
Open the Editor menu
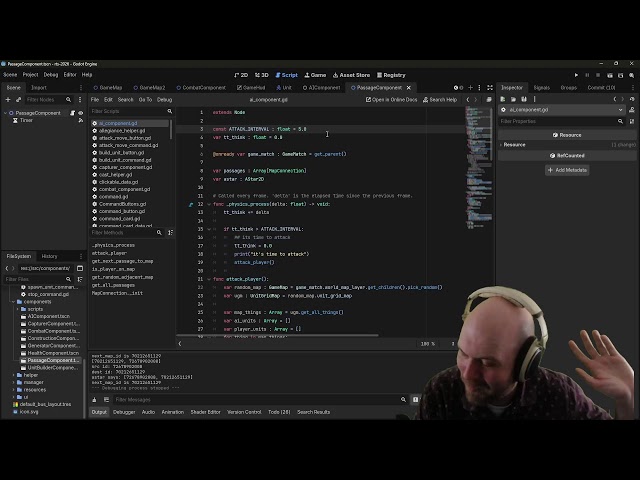(x=70, y=75)
